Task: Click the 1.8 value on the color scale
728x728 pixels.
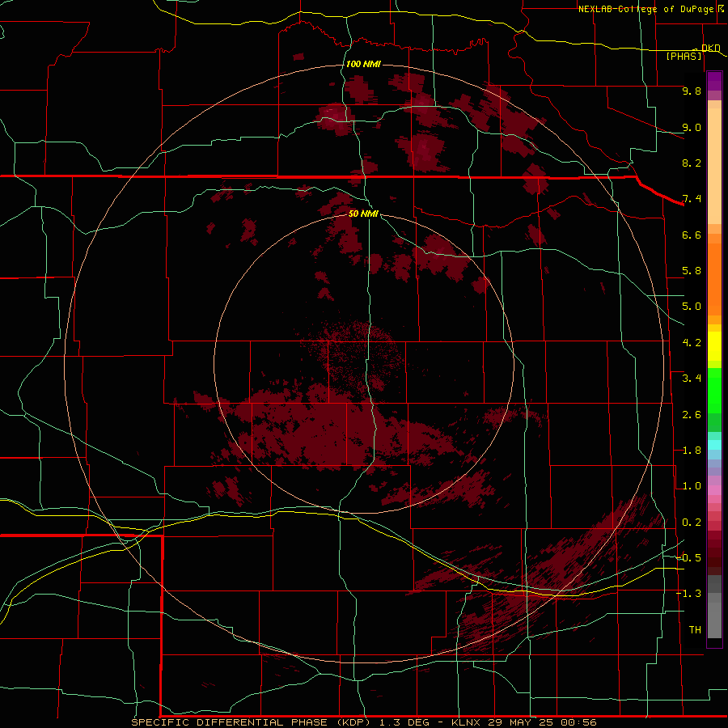Action: [692, 451]
